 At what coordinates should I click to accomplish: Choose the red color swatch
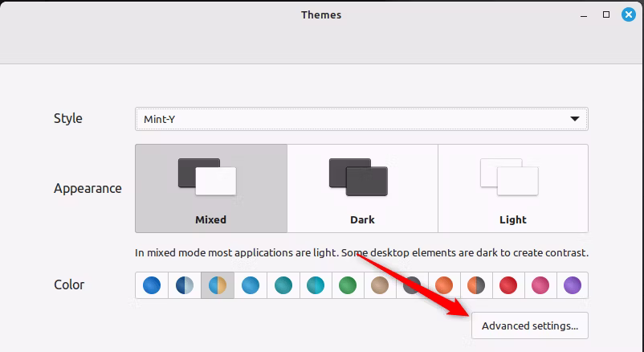(508, 285)
